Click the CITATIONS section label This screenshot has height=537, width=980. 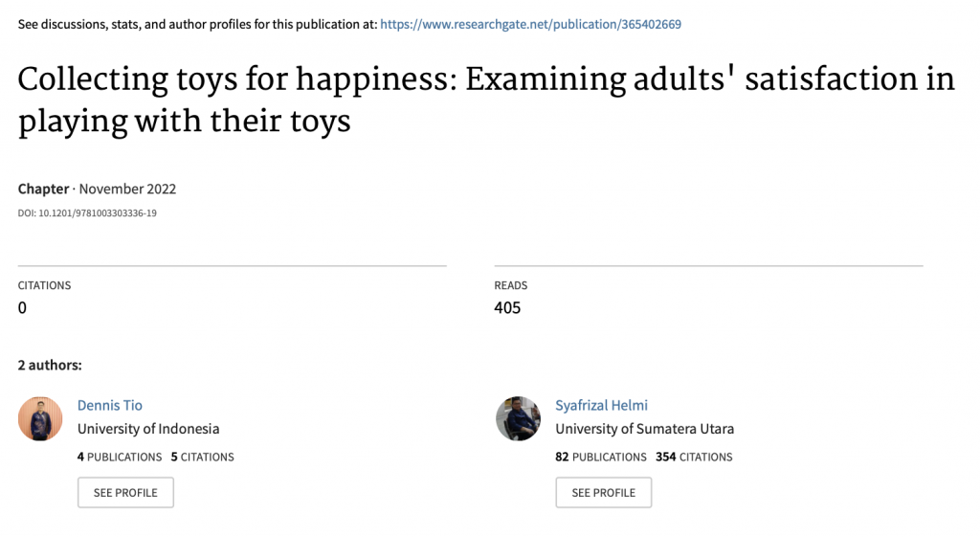[44, 285]
